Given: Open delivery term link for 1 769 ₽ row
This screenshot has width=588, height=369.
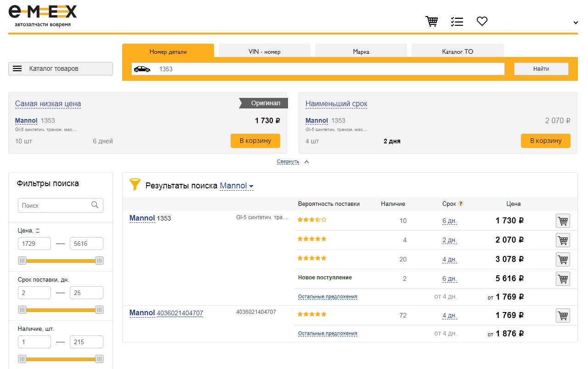Looking at the screenshot, I should (x=449, y=316).
